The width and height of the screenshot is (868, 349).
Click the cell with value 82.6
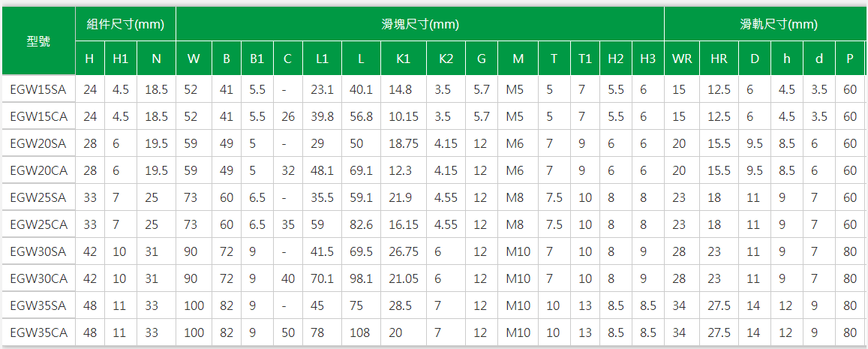[361, 224]
